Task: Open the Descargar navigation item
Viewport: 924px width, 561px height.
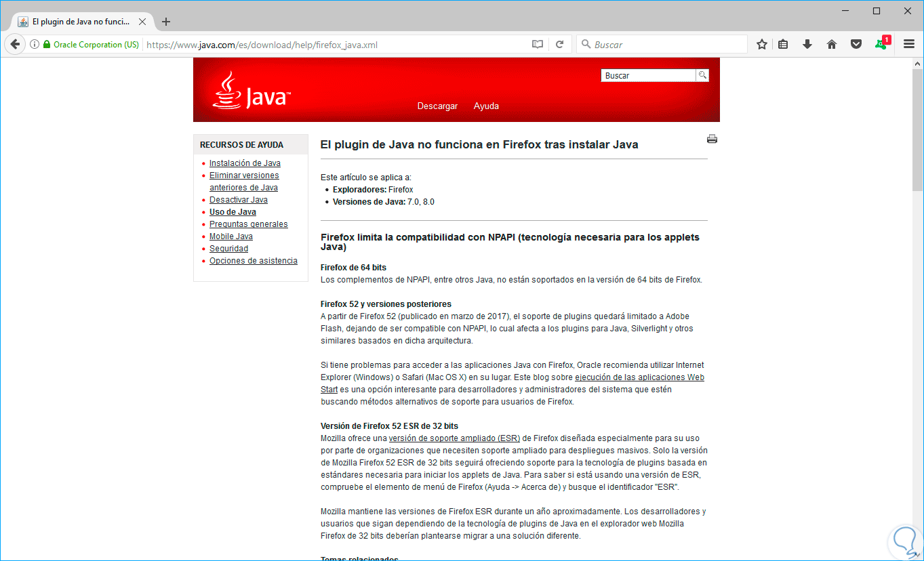Action: [437, 106]
